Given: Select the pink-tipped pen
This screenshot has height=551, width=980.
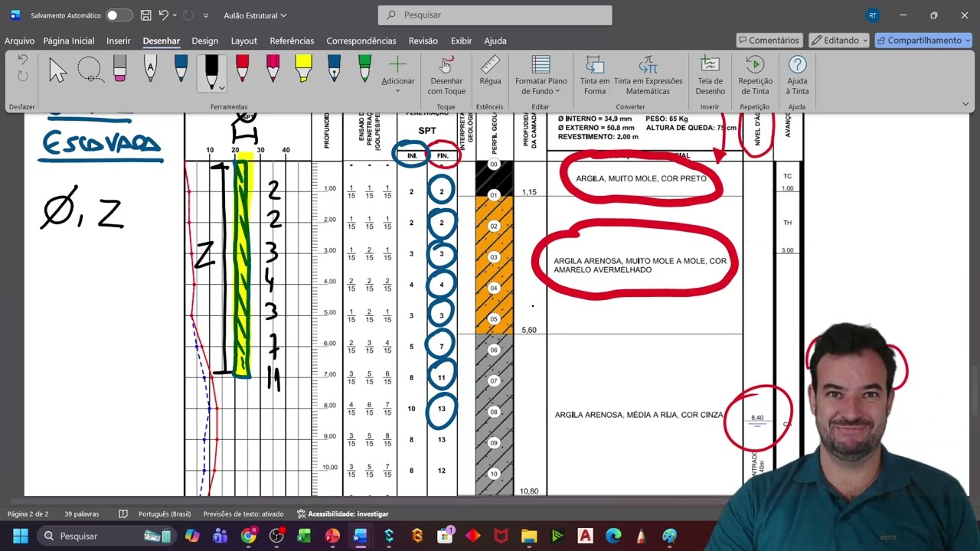Looking at the screenshot, I should 273,70.
